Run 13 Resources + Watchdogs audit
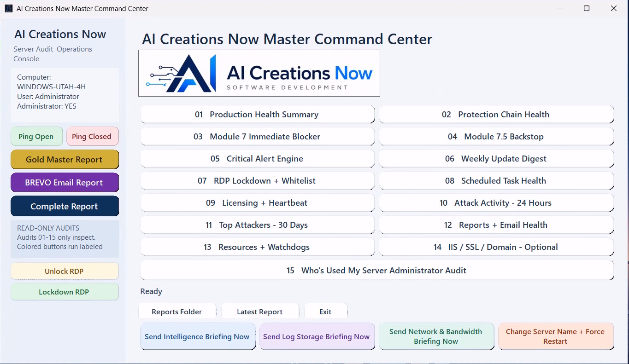 [x=257, y=247]
